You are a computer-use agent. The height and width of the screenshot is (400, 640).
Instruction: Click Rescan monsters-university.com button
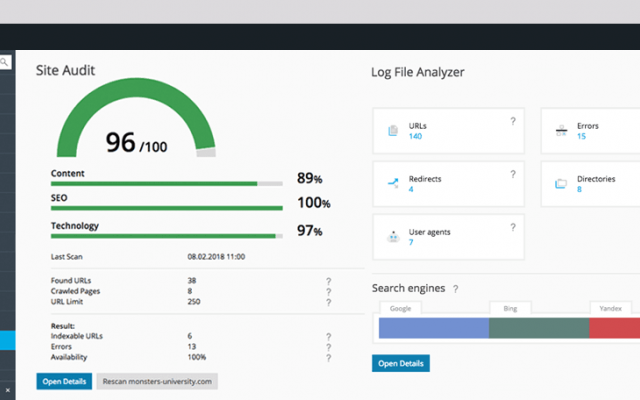157,381
